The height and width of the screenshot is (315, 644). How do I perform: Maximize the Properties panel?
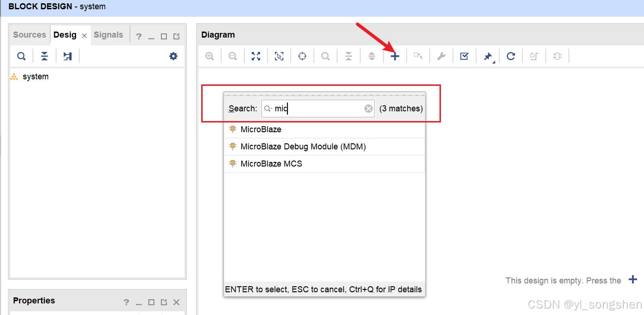pos(151,302)
